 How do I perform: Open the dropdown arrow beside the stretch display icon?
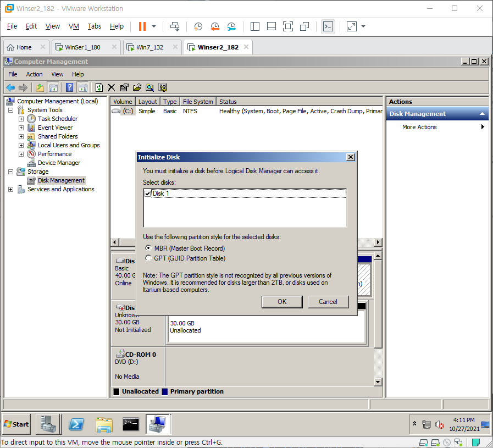point(363,26)
